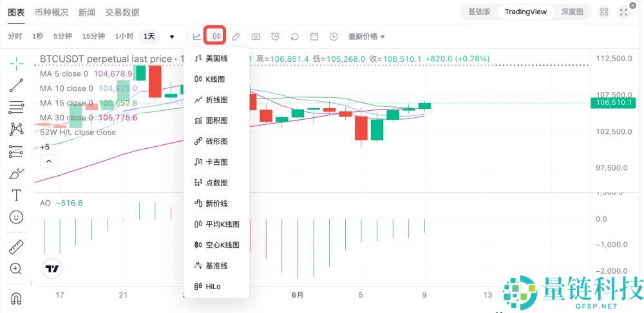This screenshot has width=644, height=313.
Task: Choose 砖形图 chart type
Action: (x=216, y=141)
